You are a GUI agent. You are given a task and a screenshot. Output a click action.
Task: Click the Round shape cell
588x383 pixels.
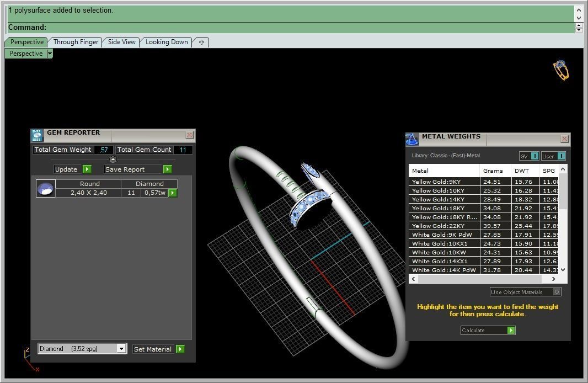click(x=89, y=184)
